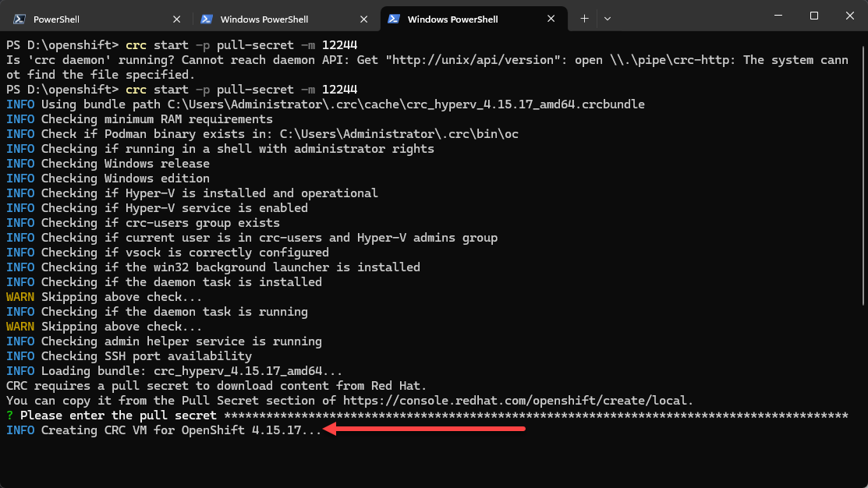Expand the new-tab profiles dropdown chevron
The width and height of the screenshot is (868, 488).
pos(608,19)
